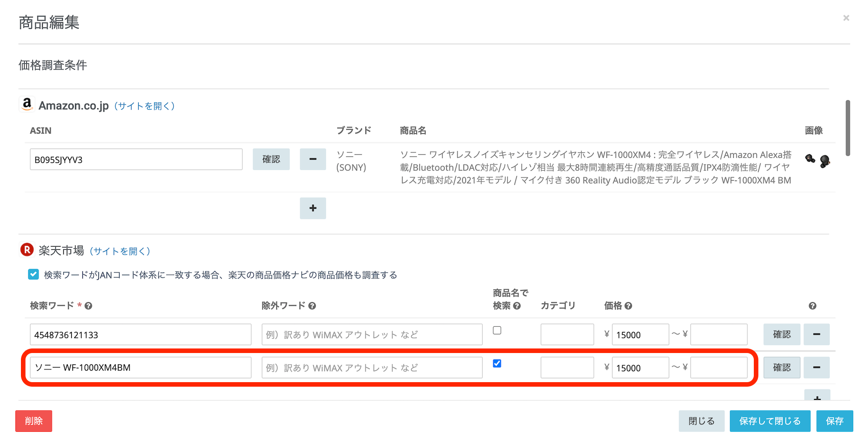Click category field in ソニー WF-1000XM4BM row
This screenshot has height=444, width=868.
(x=567, y=368)
